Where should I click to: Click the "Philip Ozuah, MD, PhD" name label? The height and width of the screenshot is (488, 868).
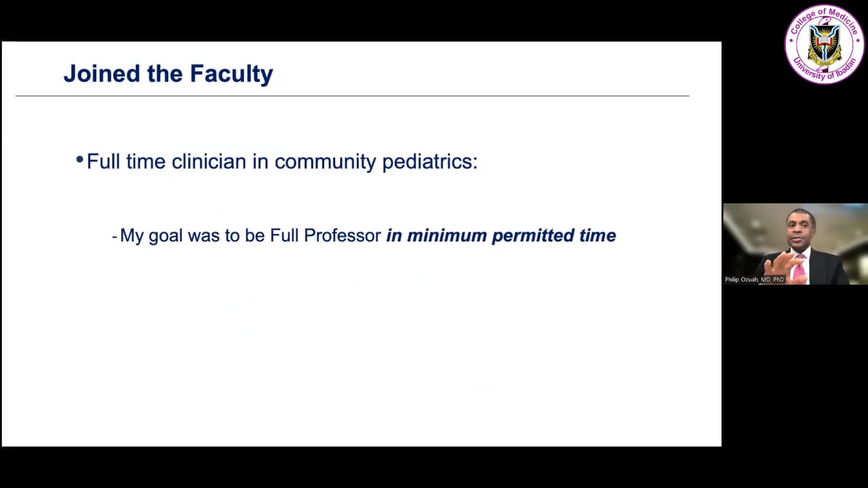(x=754, y=279)
